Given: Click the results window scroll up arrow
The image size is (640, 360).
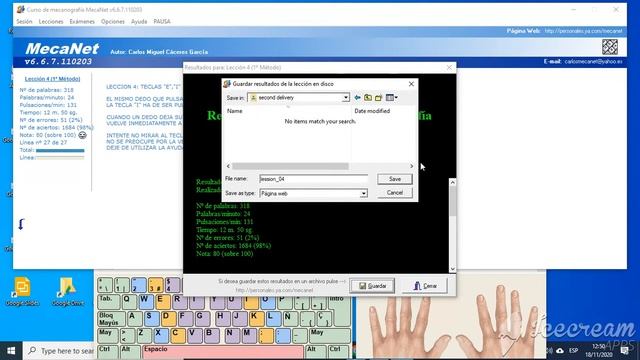Looking at the screenshot, I should coord(452,182).
